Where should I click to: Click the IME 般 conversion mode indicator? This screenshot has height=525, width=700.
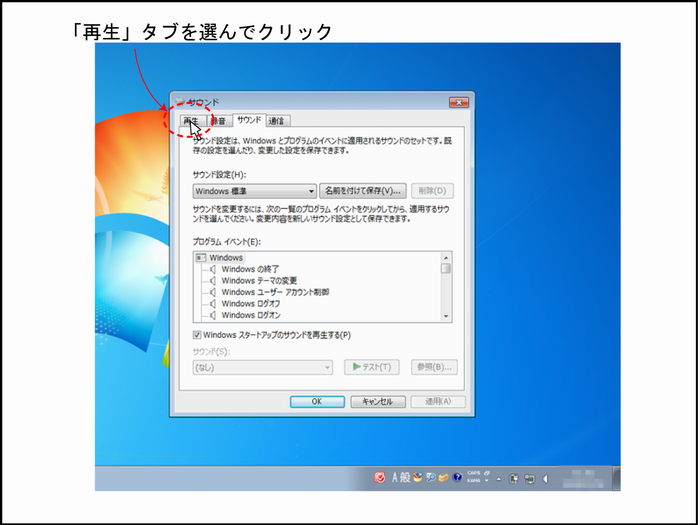pyautogui.click(x=405, y=478)
